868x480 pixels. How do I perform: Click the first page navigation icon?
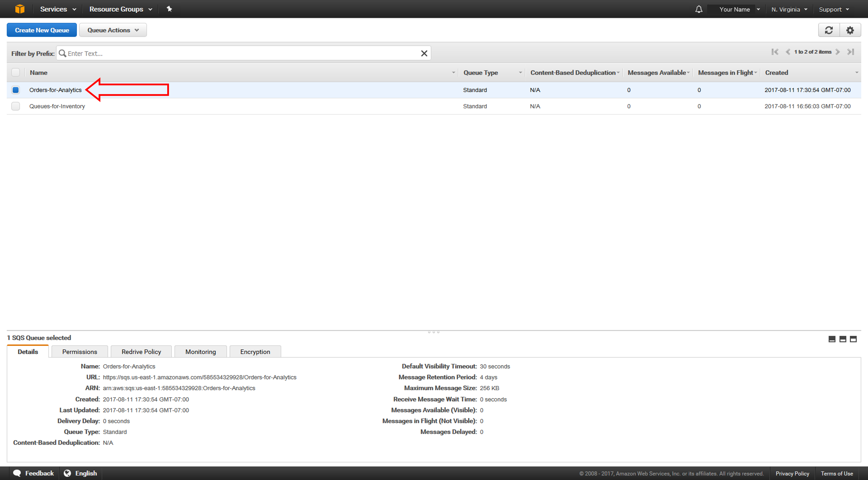pyautogui.click(x=774, y=53)
